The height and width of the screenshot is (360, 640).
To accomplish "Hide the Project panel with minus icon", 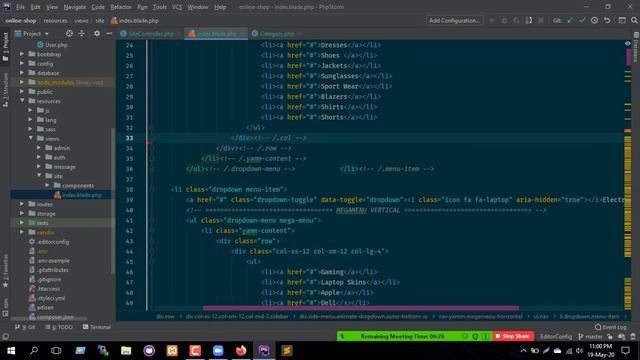I will tap(109, 33).
